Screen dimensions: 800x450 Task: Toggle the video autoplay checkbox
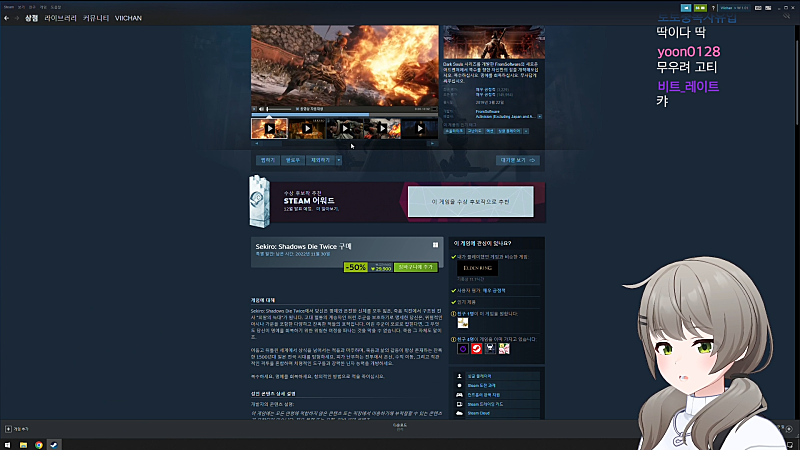[x=297, y=109]
